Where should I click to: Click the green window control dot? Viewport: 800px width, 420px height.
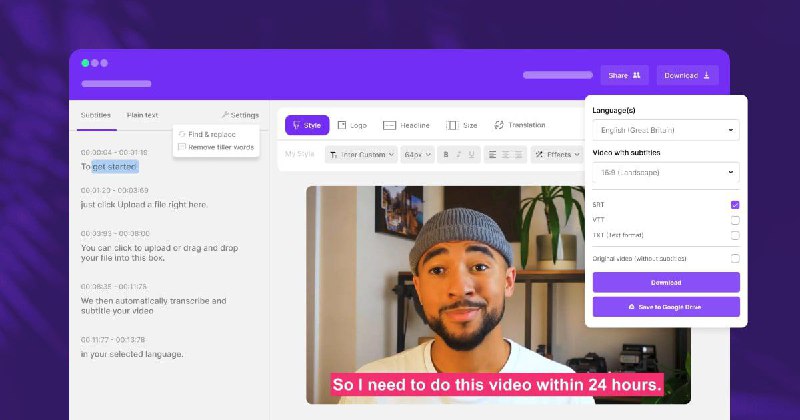click(85, 63)
